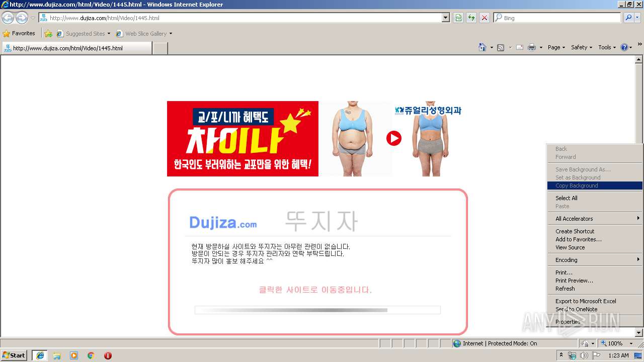The image size is (644, 362).
Task: Choose Add to Favorites in context menu
Action: 595,239
